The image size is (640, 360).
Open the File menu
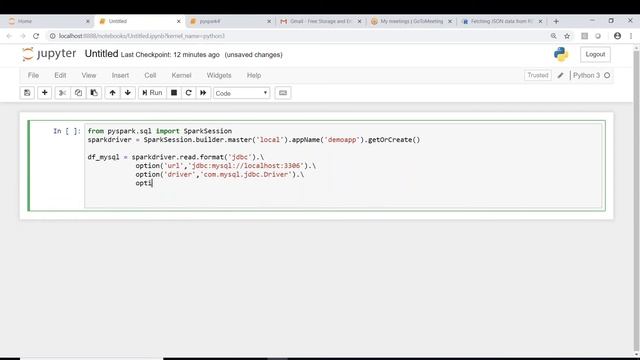pyautogui.click(x=33, y=76)
